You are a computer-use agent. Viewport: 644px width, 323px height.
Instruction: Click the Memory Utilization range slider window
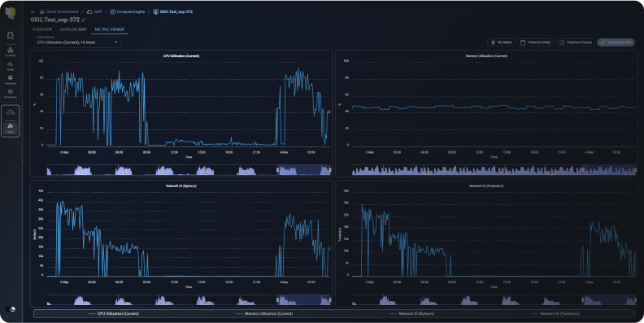coord(609,170)
